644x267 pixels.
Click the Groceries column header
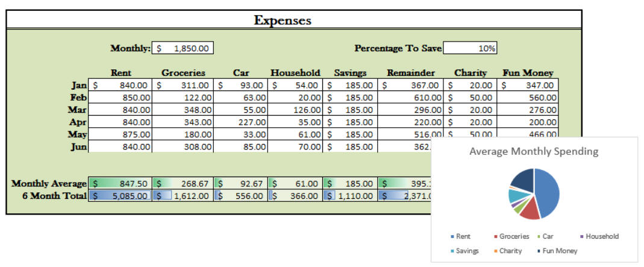[183, 73]
